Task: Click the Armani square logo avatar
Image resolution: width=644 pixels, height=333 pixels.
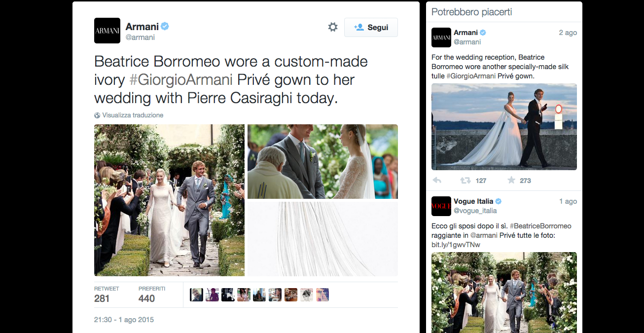Action: point(107,31)
